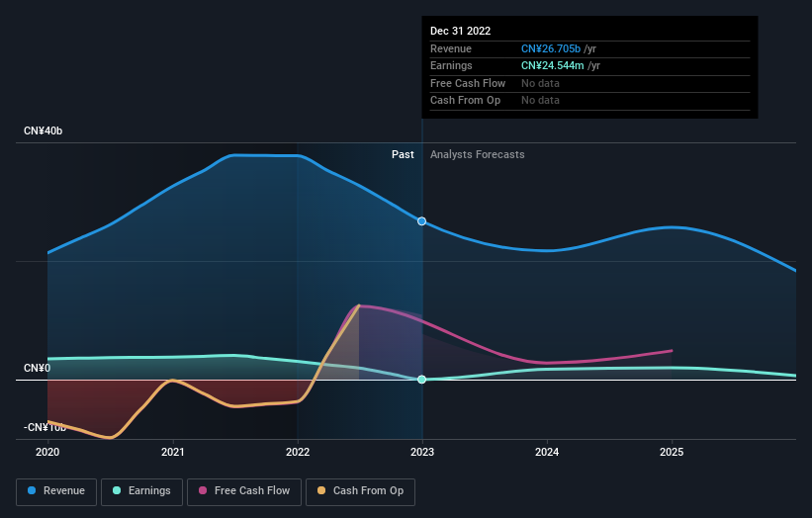Viewport: 812px width, 518px height.
Task: Click the Analysts Forecasts label
Action: (x=478, y=154)
